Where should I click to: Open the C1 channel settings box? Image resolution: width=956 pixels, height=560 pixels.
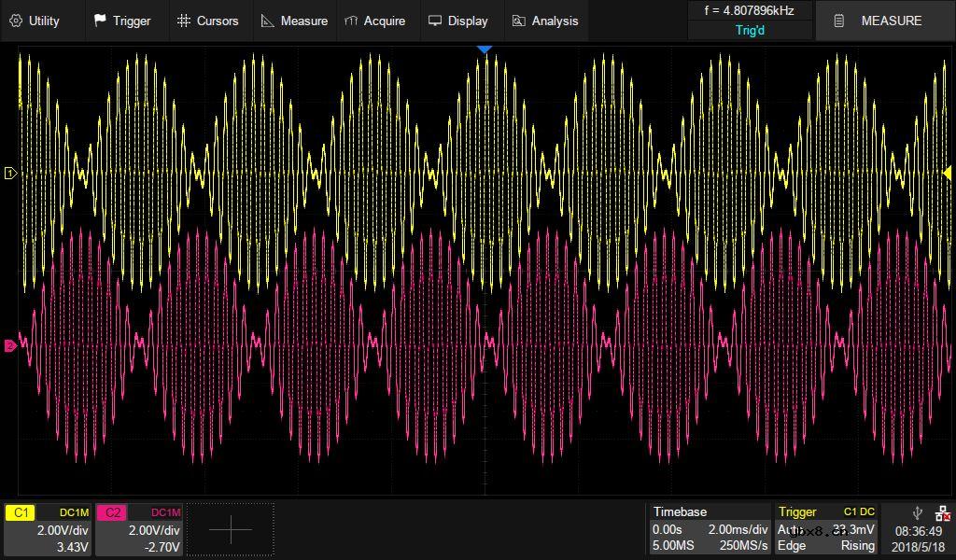coord(49,529)
